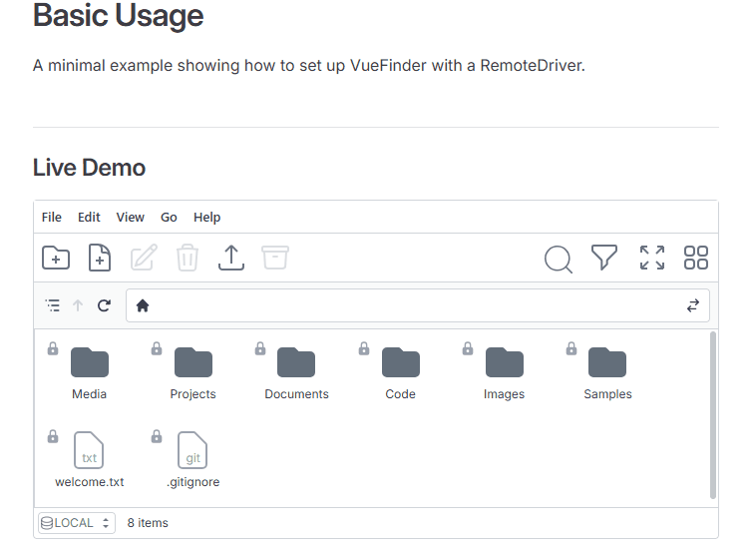The width and height of the screenshot is (756, 551).
Task: Open the Edit menu
Action: 89,218
